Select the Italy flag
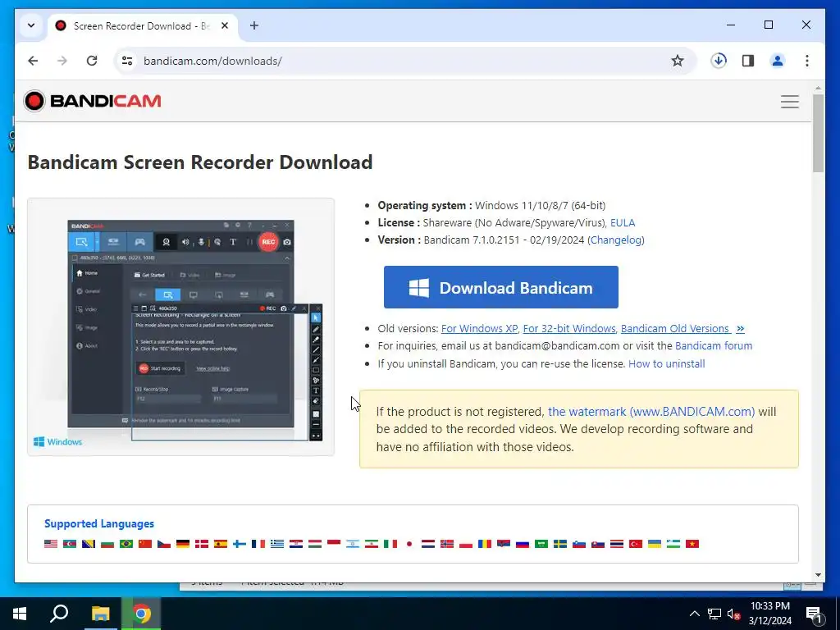840x630 pixels. click(390, 544)
